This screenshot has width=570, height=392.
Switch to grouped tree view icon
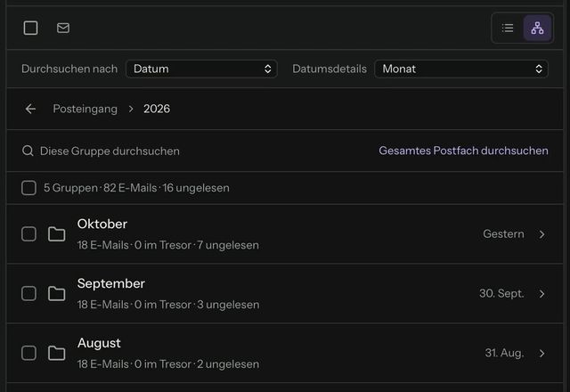click(x=537, y=28)
